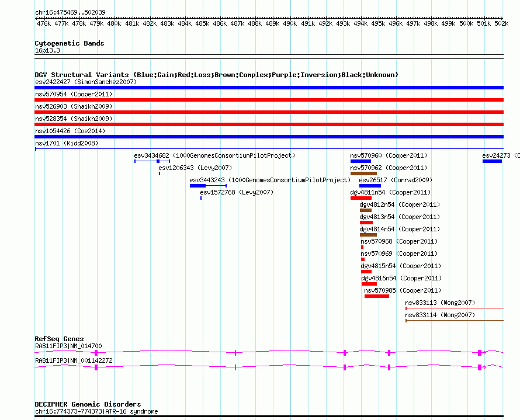
Task: Select the dgv4811n54 red loss block
Action: point(361,198)
